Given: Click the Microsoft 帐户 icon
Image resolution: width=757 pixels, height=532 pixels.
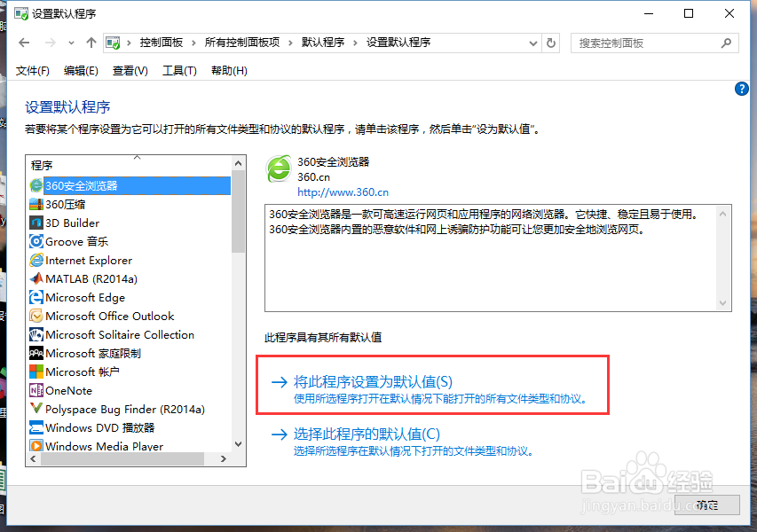Looking at the screenshot, I should click(36, 372).
